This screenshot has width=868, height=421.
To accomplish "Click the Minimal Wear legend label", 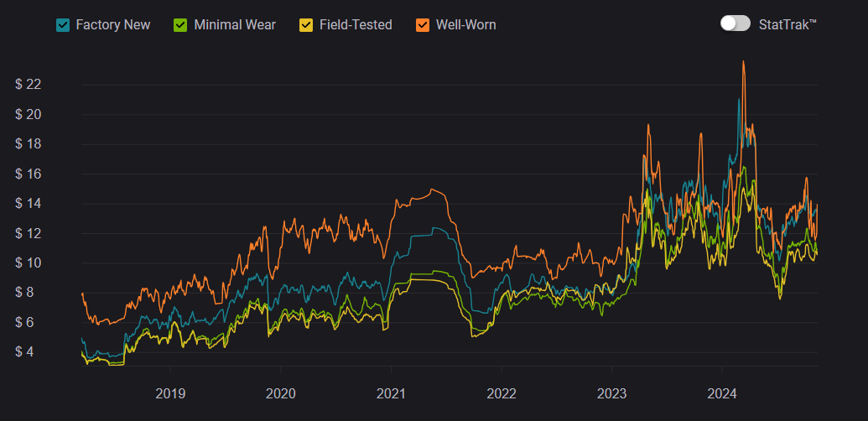I will coord(235,24).
